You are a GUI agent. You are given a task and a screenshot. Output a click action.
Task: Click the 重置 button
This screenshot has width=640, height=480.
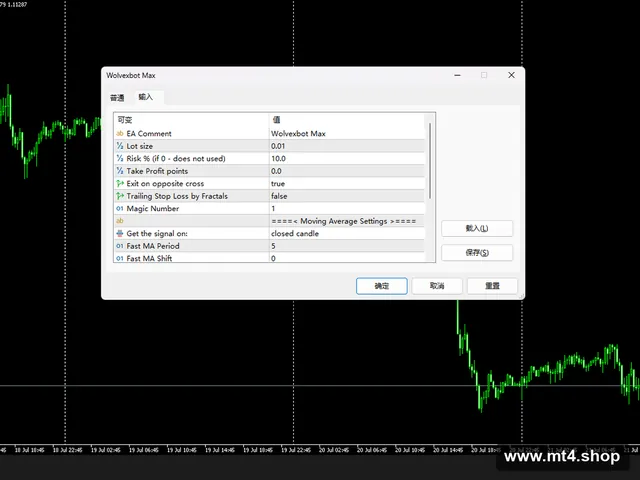pyautogui.click(x=492, y=286)
